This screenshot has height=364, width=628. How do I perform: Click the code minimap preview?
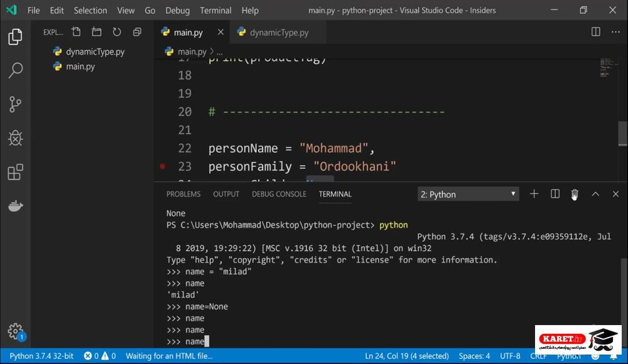pyautogui.click(x=608, y=68)
